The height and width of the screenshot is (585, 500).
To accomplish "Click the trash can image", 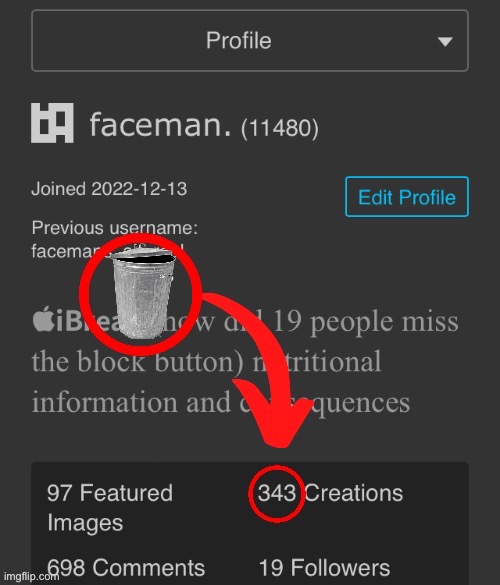I will 143,293.
